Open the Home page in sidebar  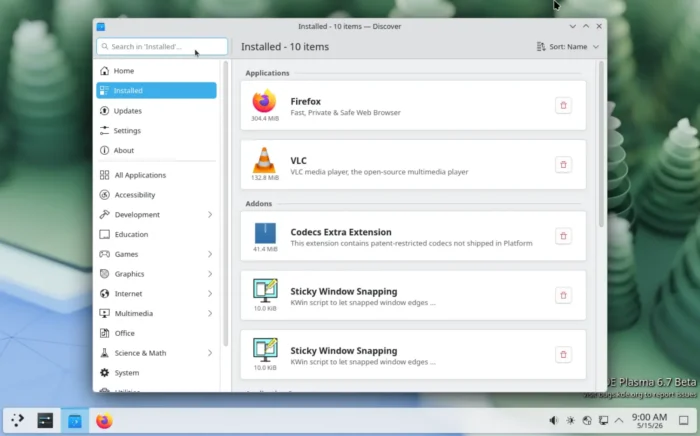156,71
